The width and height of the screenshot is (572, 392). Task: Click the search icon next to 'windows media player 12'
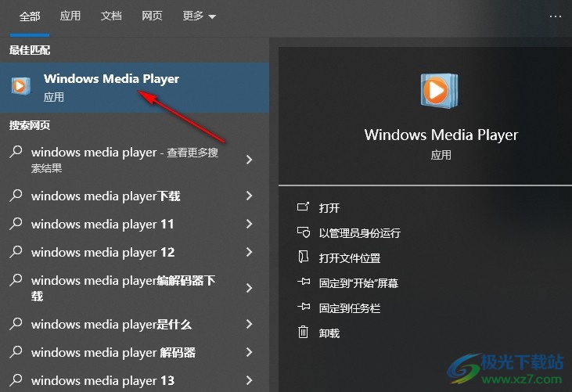[16, 252]
